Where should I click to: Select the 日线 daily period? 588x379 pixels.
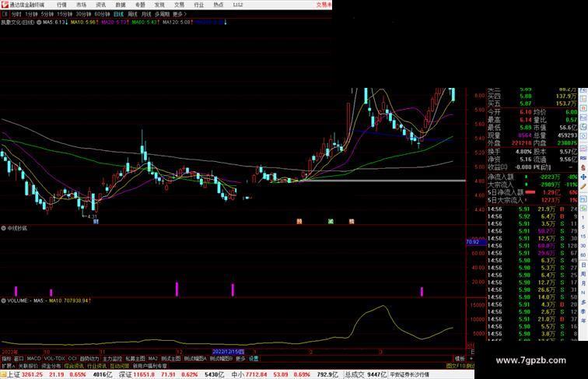[118, 14]
